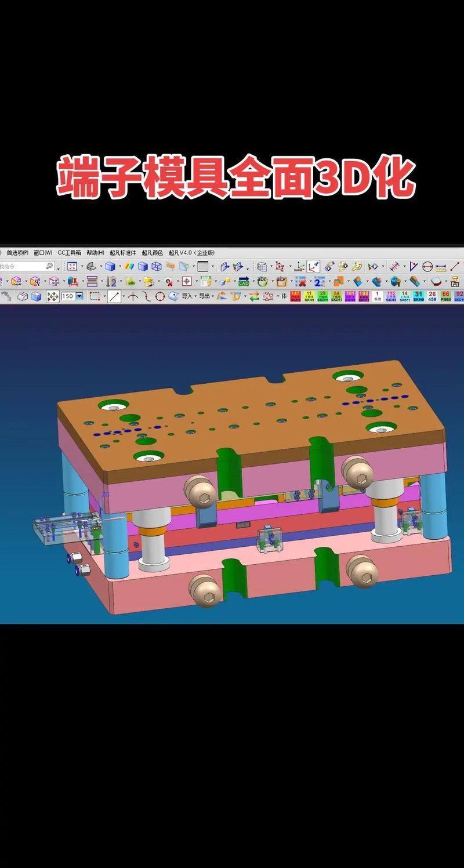Click the BOM table icon
This screenshot has width=464, height=868.
(206, 281)
